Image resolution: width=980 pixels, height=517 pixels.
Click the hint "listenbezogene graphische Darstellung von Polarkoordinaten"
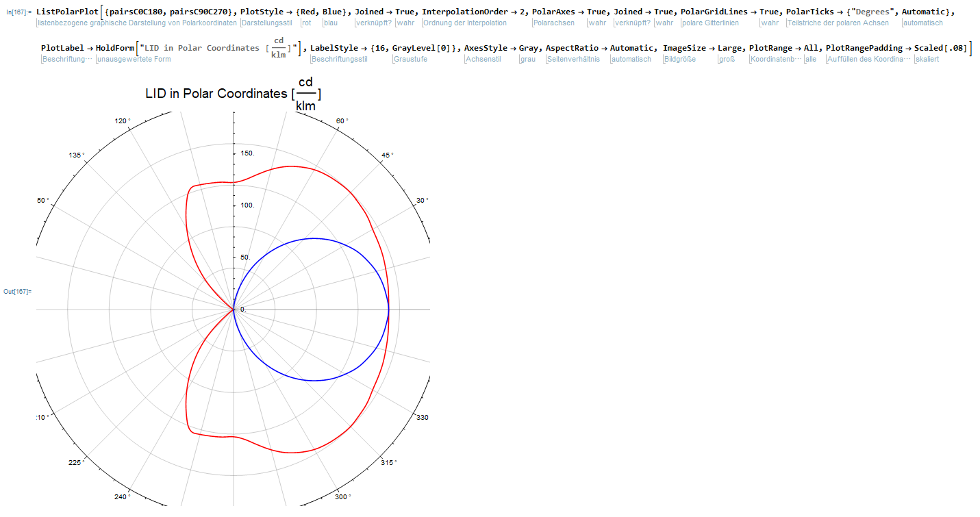pyautogui.click(x=137, y=23)
